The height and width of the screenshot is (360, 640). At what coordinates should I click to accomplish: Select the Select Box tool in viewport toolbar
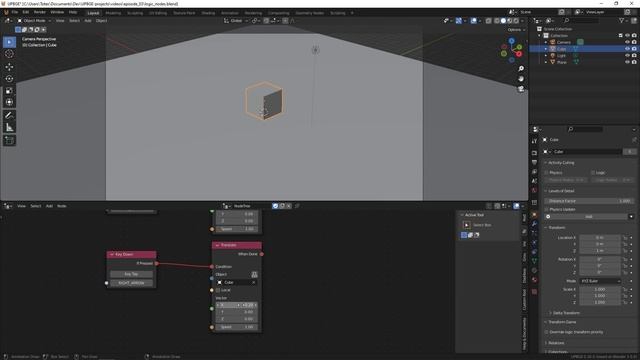coord(9,42)
